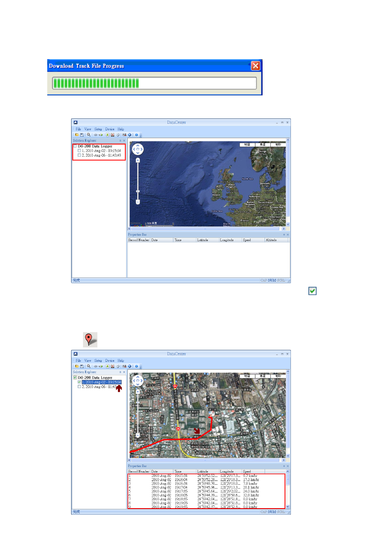Close Solution Explorer panel in lower window
The width and height of the screenshot is (392, 555).
click(125, 372)
